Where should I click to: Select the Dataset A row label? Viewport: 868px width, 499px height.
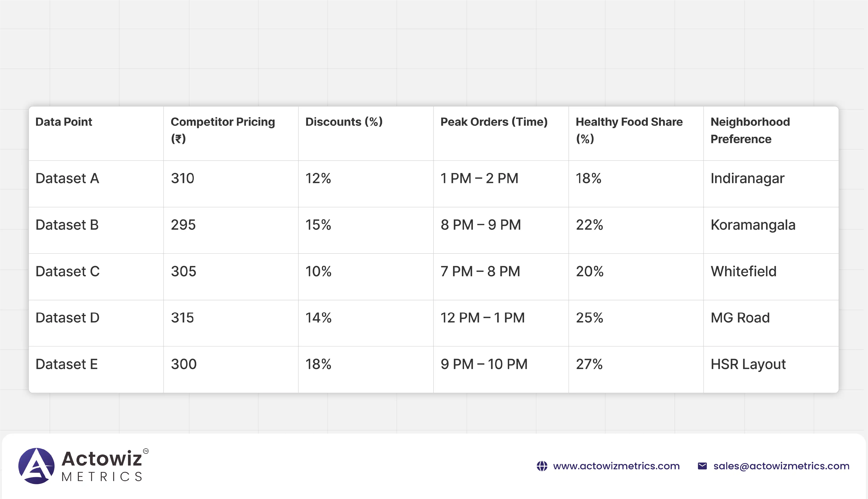tap(67, 179)
